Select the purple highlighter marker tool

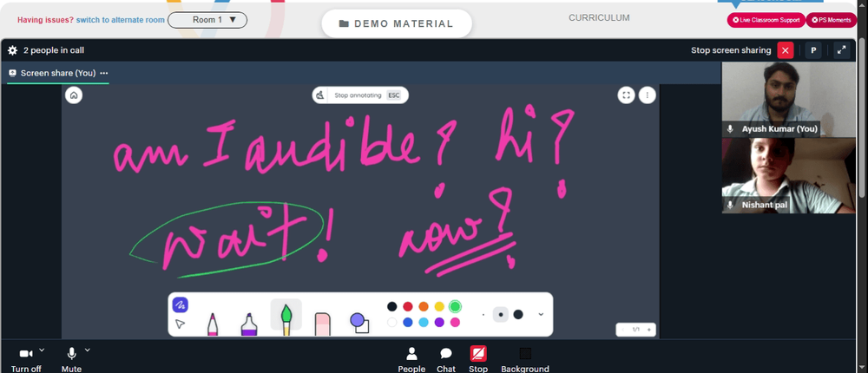249,324
